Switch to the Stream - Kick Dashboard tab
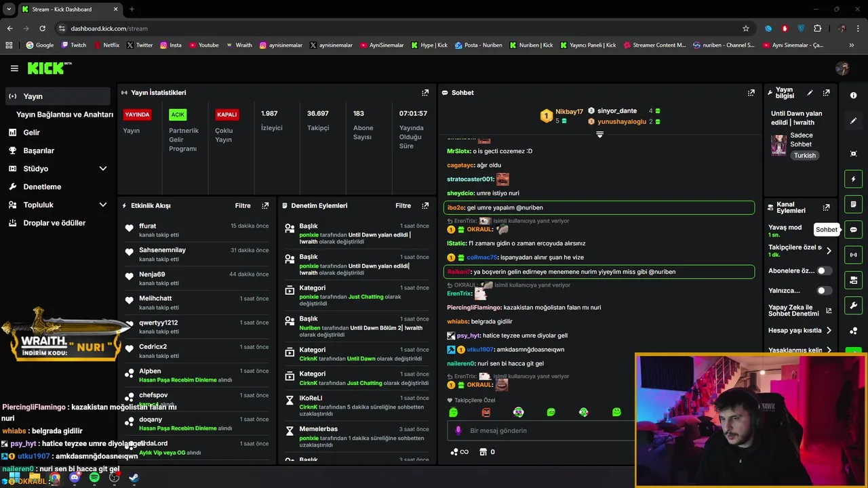Viewport: 868px width, 488px height. tap(71, 9)
